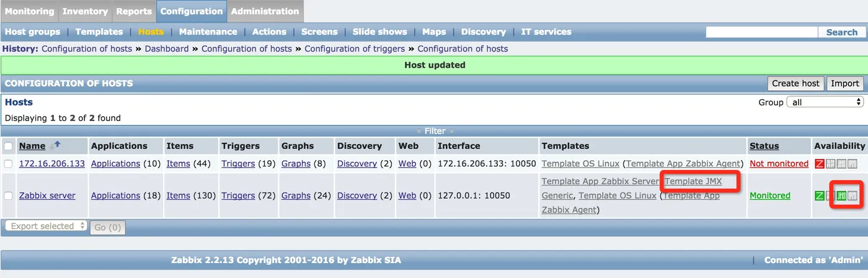
Task: Open Discovery link for 172.16.206.133
Action: (x=357, y=164)
